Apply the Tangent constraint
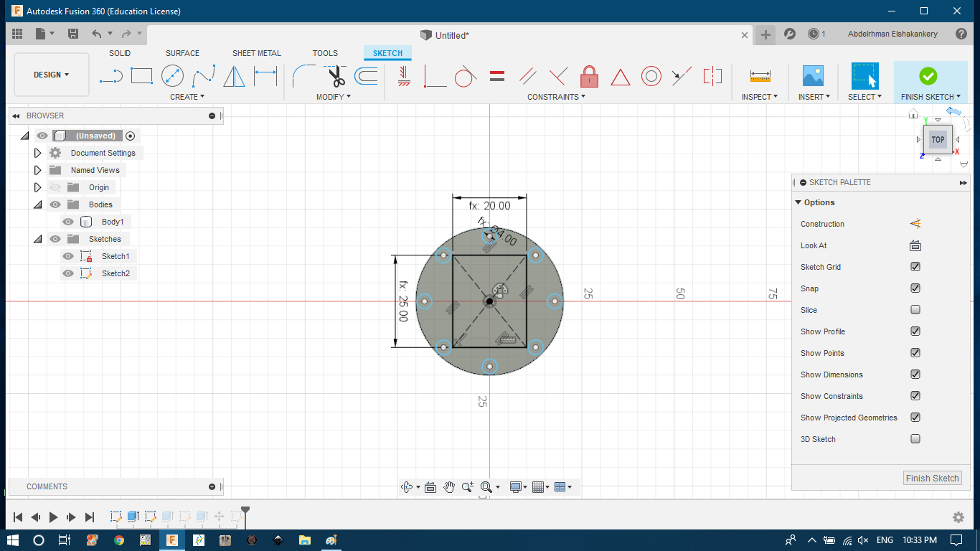The width and height of the screenshot is (980, 551). tap(466, 75)
